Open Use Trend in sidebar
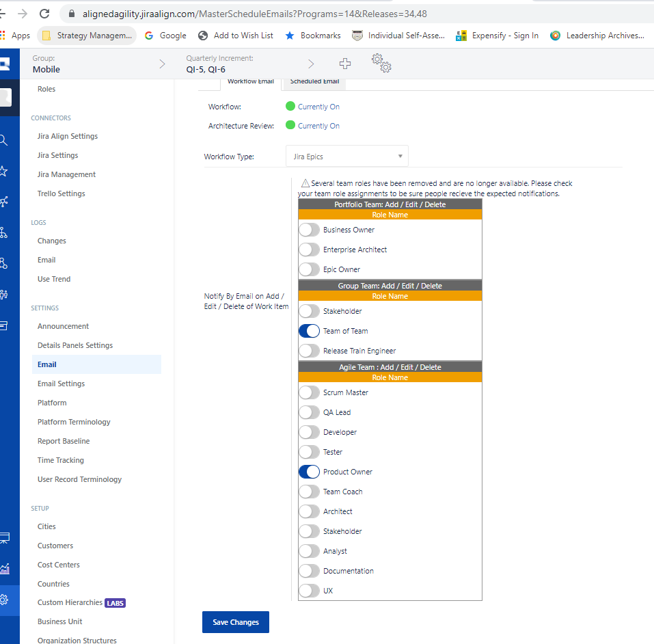The height and width of the screenshot is (644, 654). point(54,279)
